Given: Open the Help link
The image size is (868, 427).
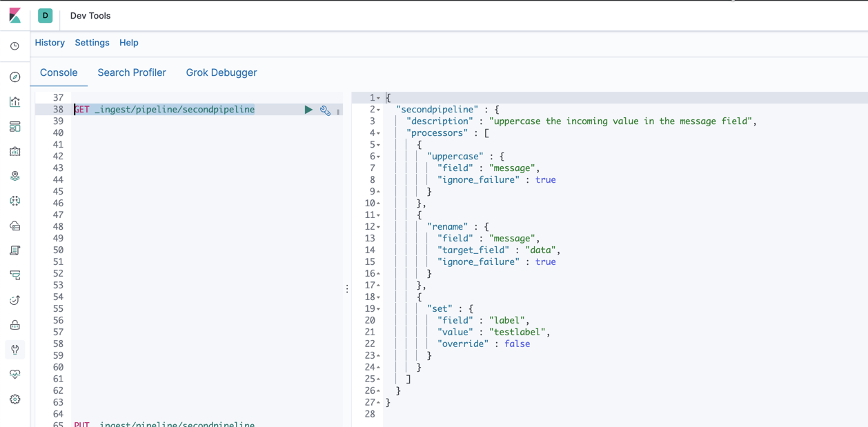Looking at the screenshot, I should click(128, 42).
